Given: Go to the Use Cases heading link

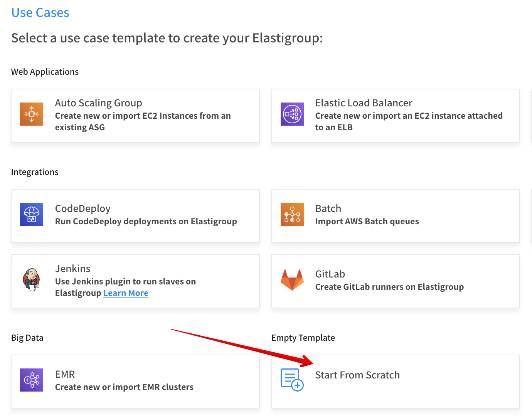Looking at the screenshot, I should point(40,13).
